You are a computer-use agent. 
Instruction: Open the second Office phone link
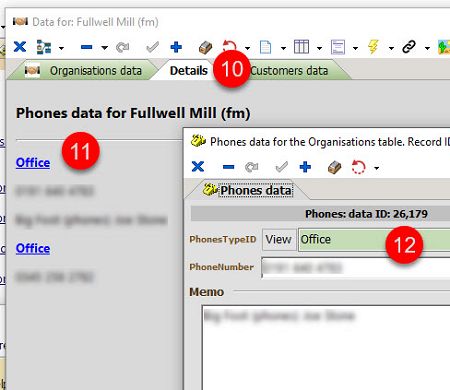[33, 248]
